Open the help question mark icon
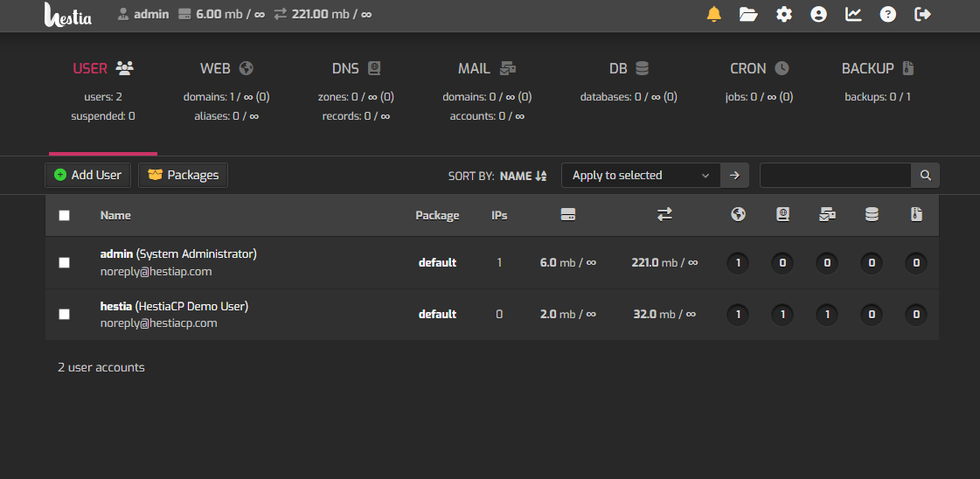 888,14
